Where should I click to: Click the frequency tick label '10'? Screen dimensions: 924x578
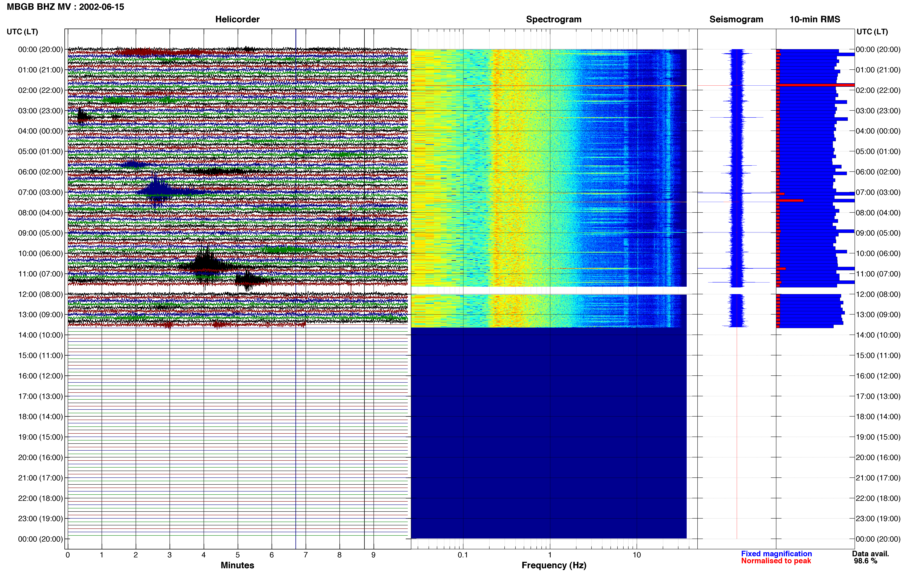[x=637, y=555]
